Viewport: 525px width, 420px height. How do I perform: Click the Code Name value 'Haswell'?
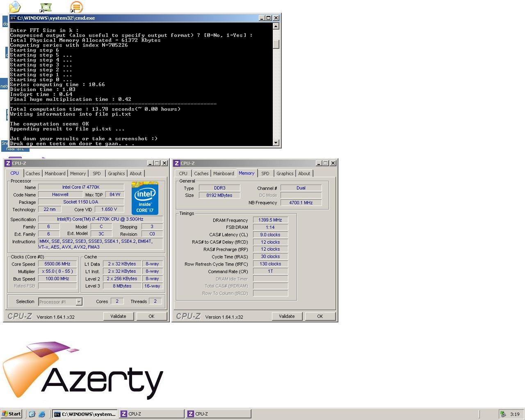click(60, 194)
